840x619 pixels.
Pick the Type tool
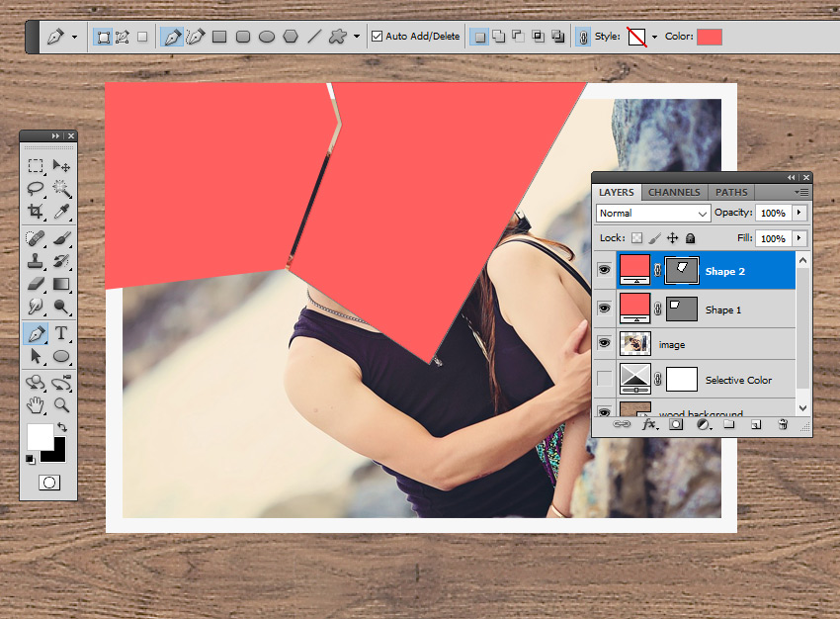click(x=61, y=333)
